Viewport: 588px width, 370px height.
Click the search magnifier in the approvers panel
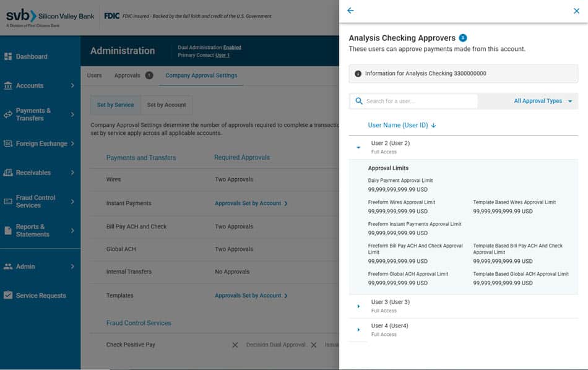[x=358, y=100]
